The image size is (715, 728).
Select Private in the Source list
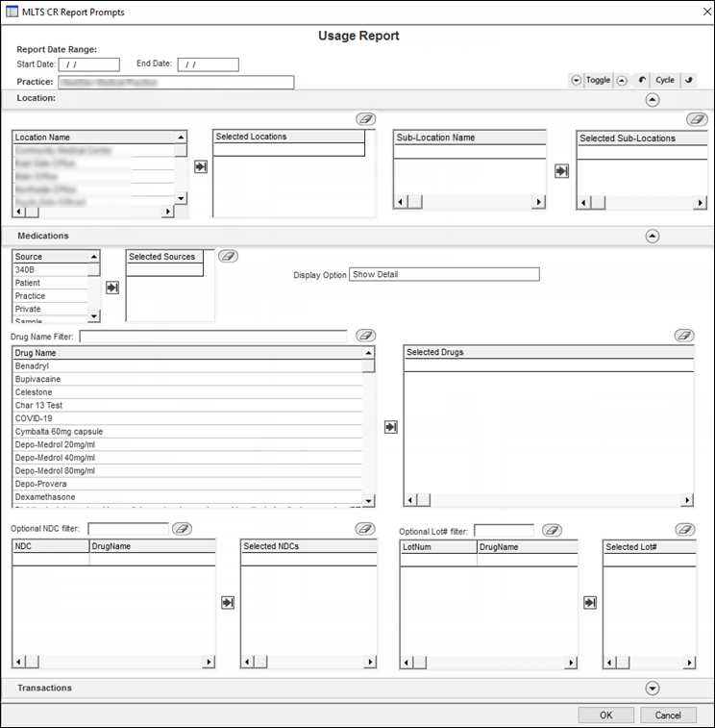point(51,309)
